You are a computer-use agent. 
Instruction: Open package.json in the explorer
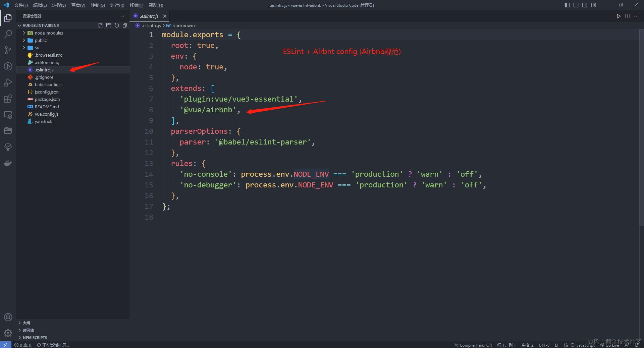[73, 99]
